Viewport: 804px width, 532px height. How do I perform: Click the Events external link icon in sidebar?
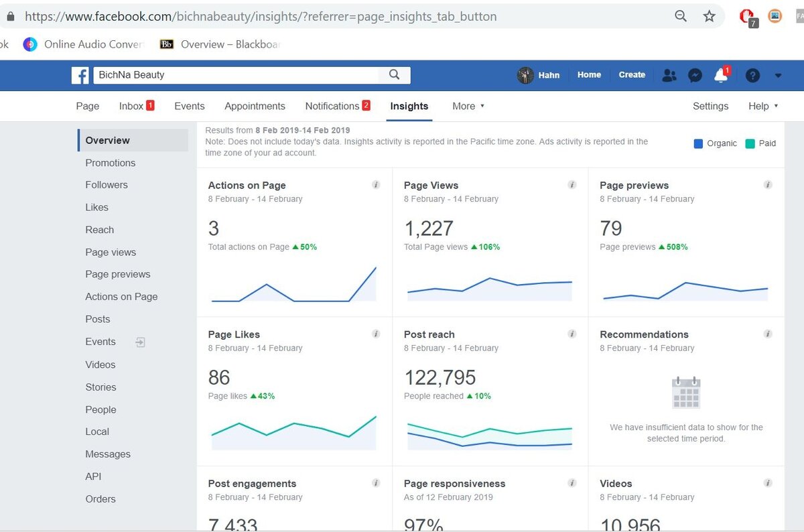(x=140, y=342)
